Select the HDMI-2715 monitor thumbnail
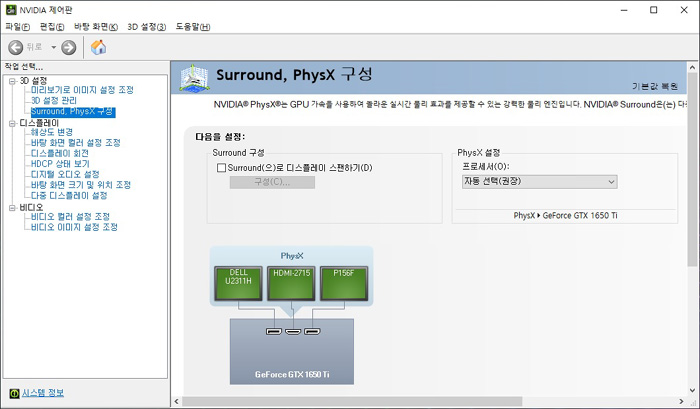700x409 pixels. [292, 284]
